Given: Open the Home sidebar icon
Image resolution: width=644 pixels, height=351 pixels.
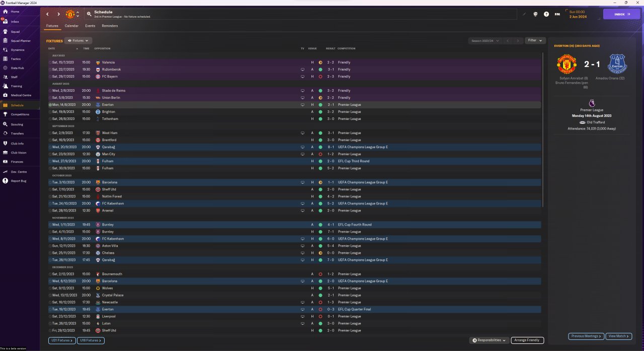Looking at the screenshot, I should (x=5, y=12).
